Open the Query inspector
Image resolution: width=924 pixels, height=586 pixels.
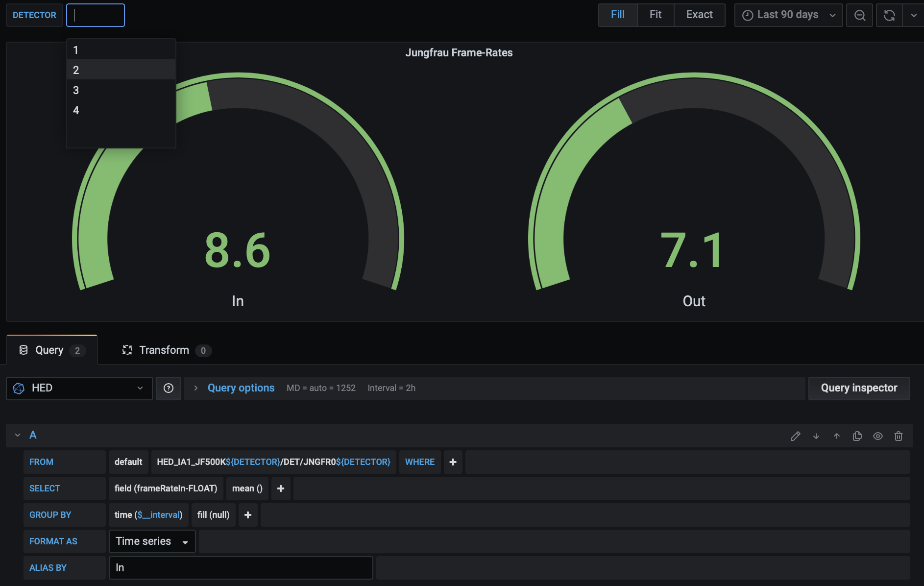859,388
